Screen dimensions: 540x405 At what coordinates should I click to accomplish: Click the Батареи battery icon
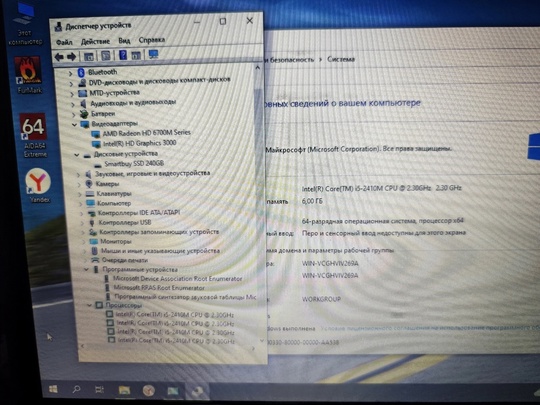[x=84, y=114]
